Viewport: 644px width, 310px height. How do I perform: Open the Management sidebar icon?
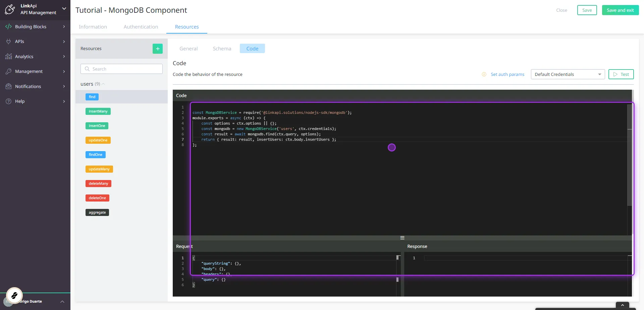click(x=9, y=71)
